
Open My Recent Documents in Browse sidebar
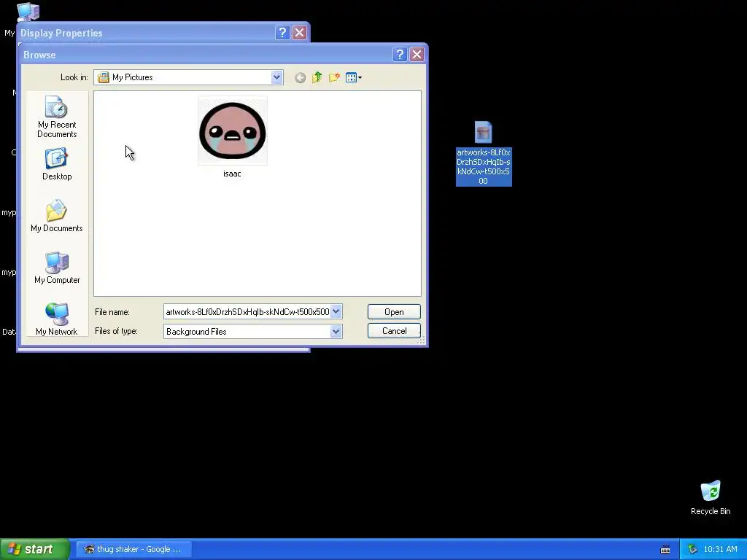[57, 117]
